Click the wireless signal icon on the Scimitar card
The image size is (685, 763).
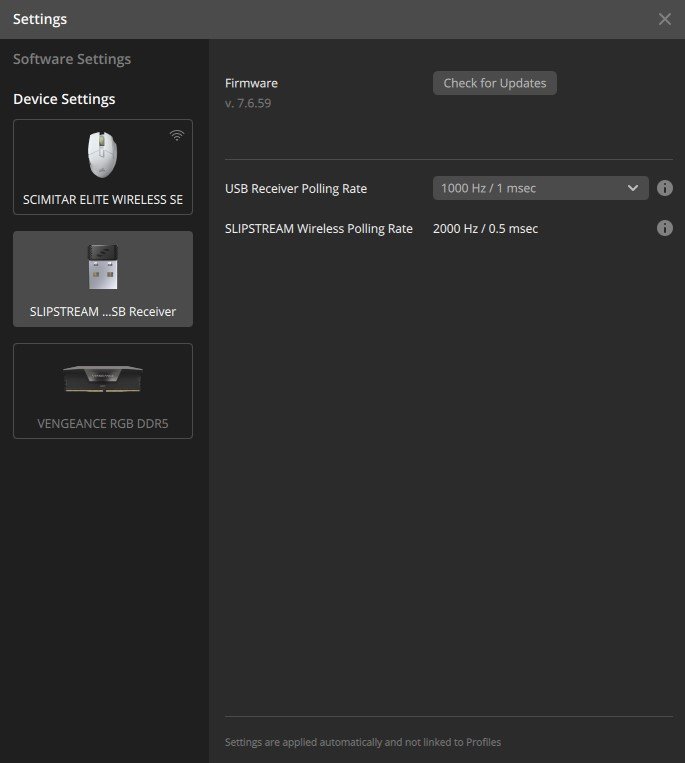coord(177,135)
